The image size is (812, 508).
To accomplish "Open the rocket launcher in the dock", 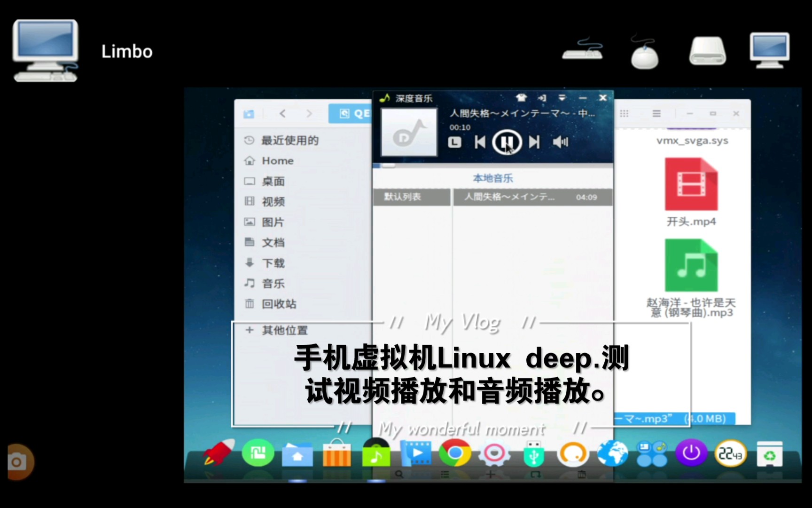I will pos(219,452).
